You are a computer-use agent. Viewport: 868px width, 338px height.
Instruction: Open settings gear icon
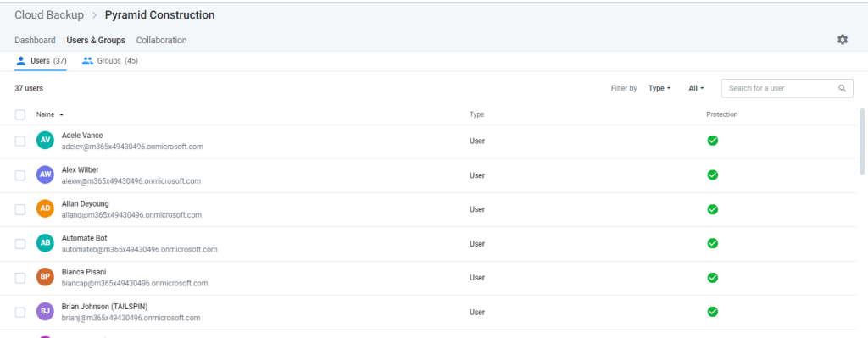click(x=842, y=39)
